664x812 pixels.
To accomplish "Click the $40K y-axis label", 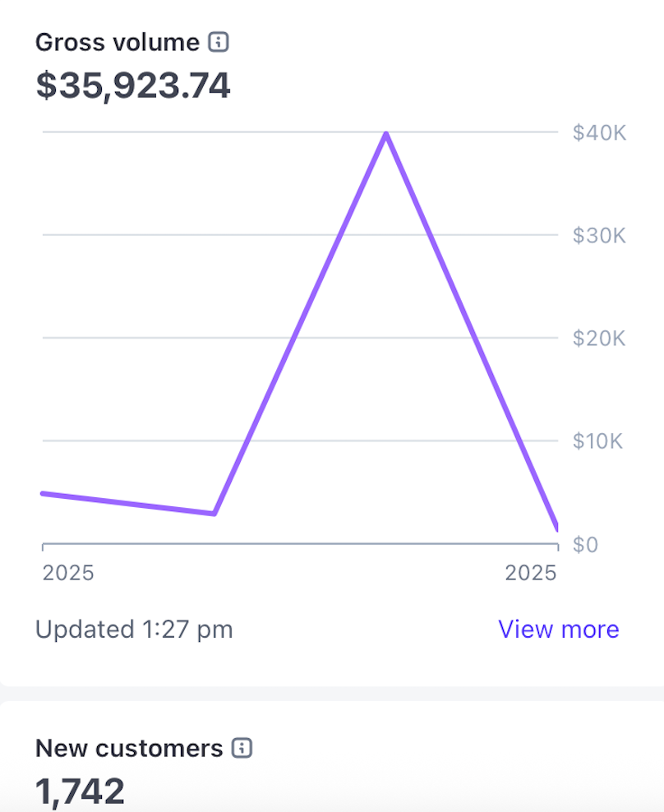I will pos(599,132).
